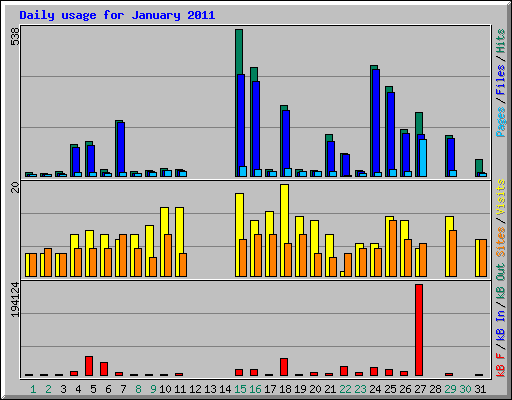Image resolution: width=512 pixels, height=400 pixels.
Task: Click the tallest yellow visits bar for day 18
Action: 284,213
